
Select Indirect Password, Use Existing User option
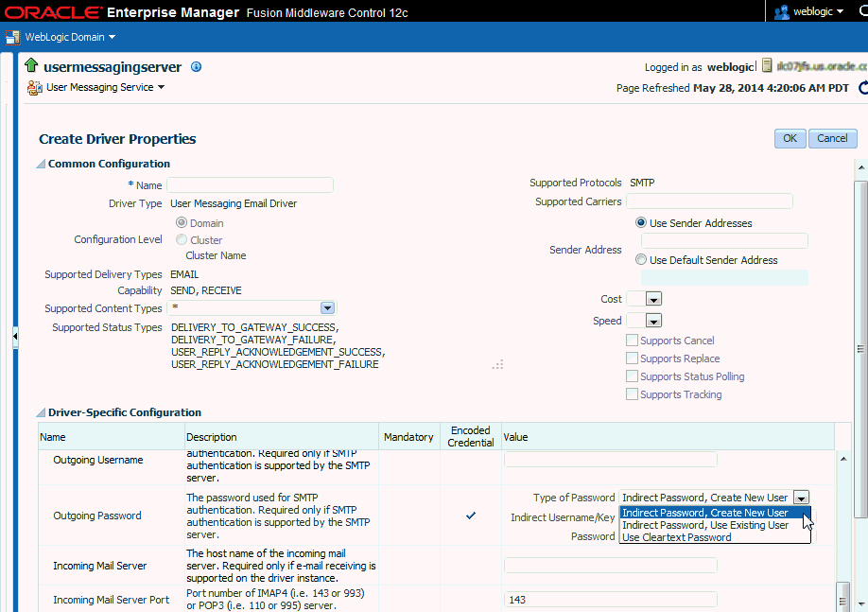point(715,525)
